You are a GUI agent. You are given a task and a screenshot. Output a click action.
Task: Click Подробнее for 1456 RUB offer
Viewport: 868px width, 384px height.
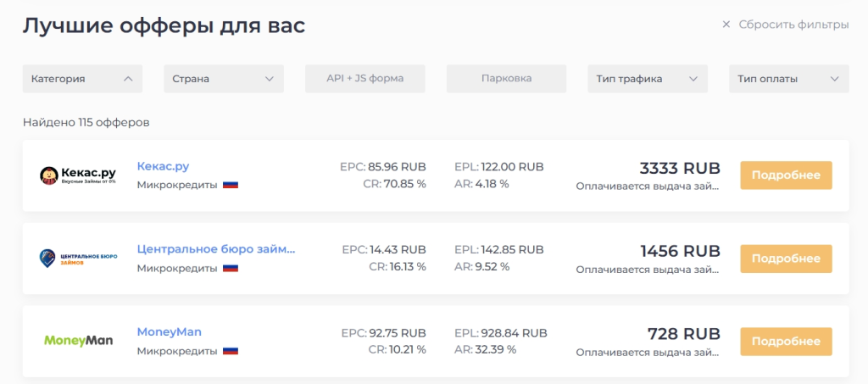(x=786, y=259)
